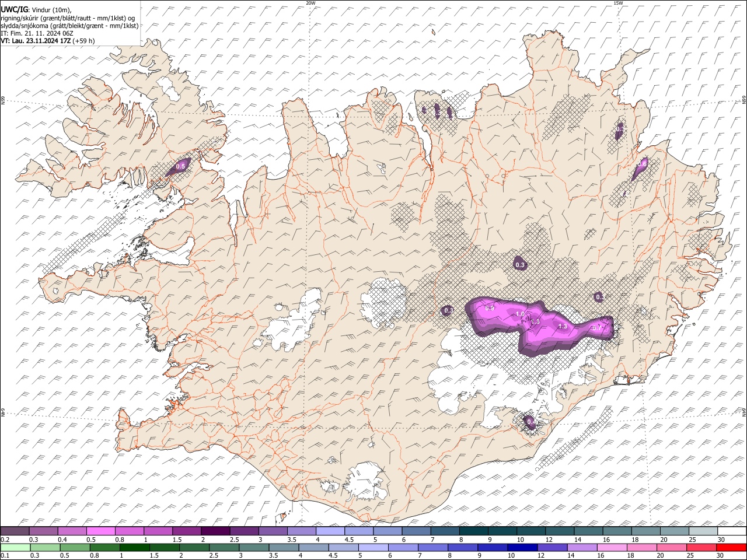The height and width of the screenshot is (560, 747).
Task: Pick the light grey snow-scale swatch labeled 25
Action: tap(703, 531)
